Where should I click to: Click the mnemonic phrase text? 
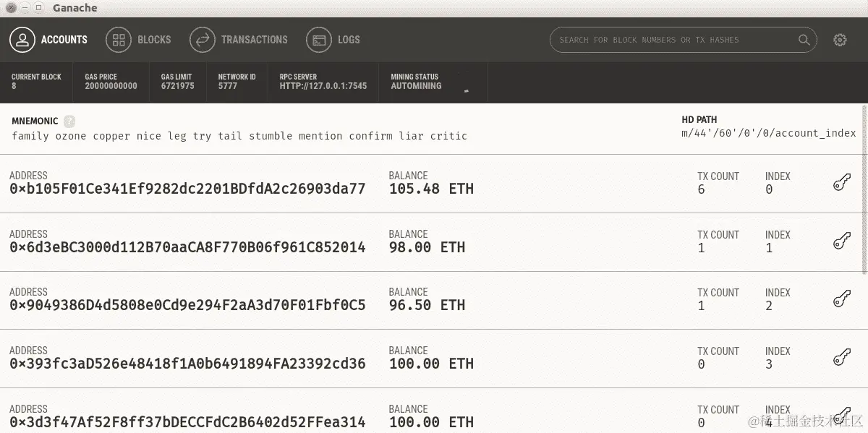[x=239, y=136]
